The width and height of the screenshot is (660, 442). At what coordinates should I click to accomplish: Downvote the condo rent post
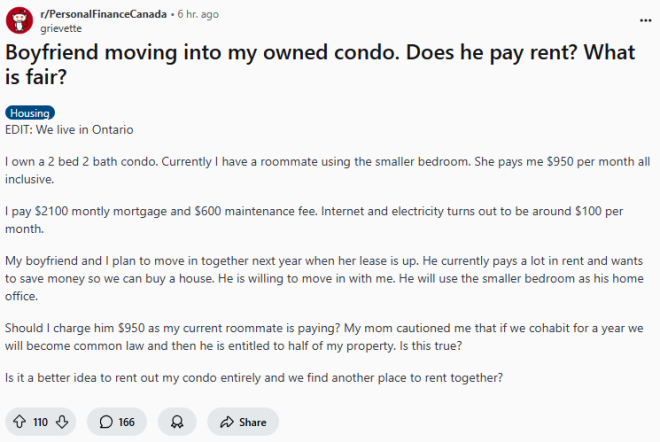(x=62, y=421)
